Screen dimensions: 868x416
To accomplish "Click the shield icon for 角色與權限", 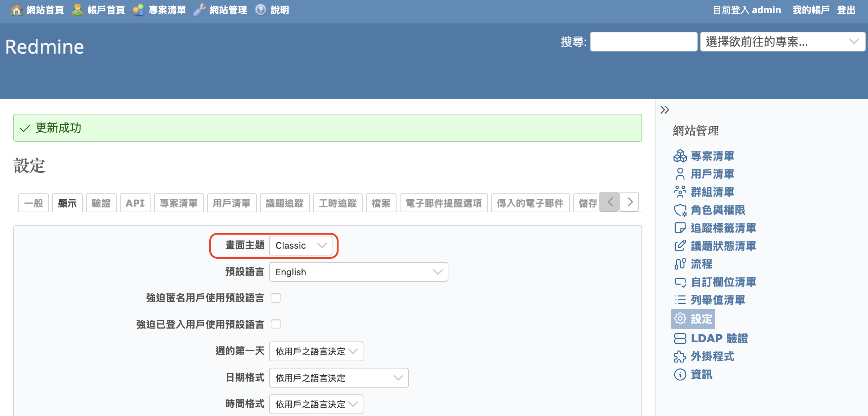I will click(680, 210).
